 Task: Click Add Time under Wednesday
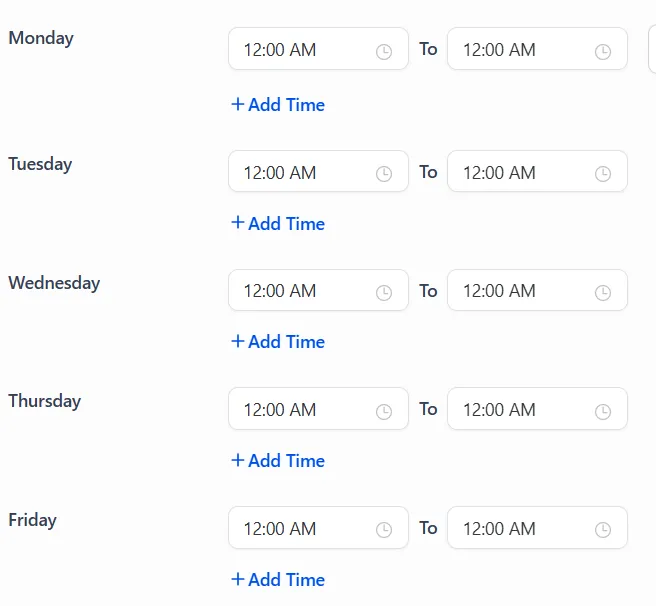278,342
